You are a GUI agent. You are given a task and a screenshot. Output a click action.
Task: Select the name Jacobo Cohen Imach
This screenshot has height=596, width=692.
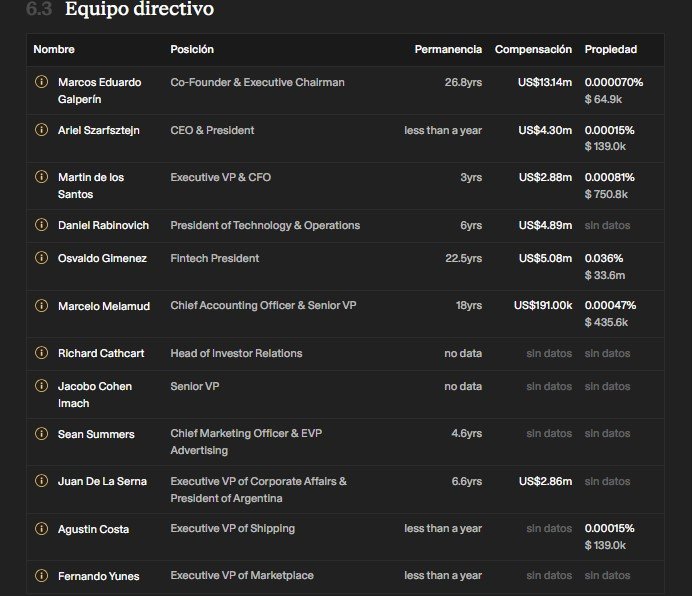(x=95, y=395)
